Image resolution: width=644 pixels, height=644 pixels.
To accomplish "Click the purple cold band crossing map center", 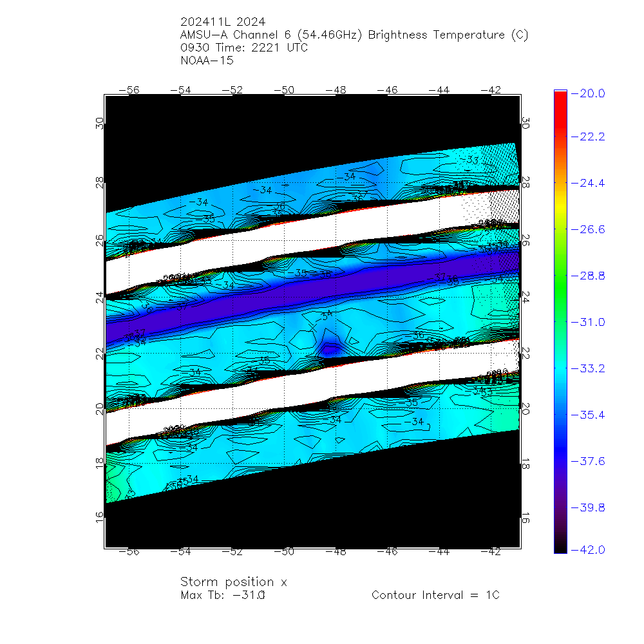I will (309, 291).
